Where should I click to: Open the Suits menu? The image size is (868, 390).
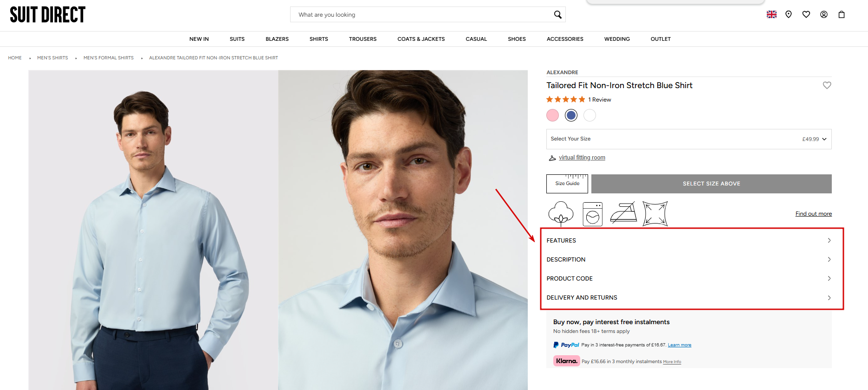coord(237,39)
